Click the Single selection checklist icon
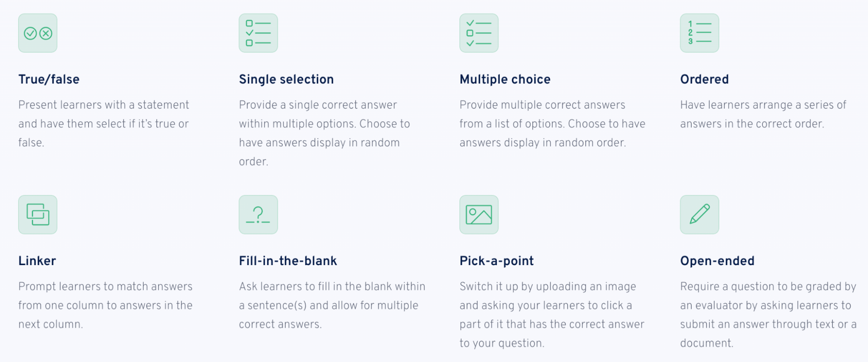This screenshot has height=362, width=868. coord(258,33)
